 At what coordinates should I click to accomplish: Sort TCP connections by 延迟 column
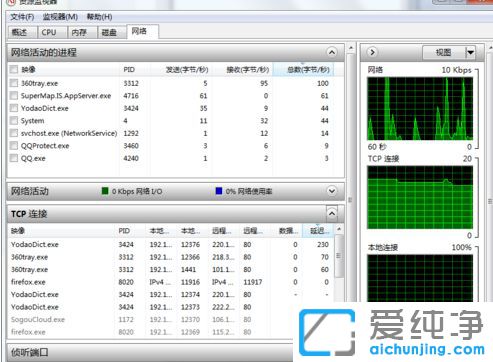point(317,231)
